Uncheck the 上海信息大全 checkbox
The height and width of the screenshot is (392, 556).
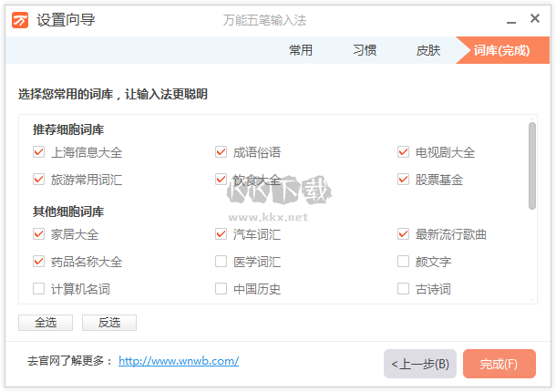click(x=38, y=152)
